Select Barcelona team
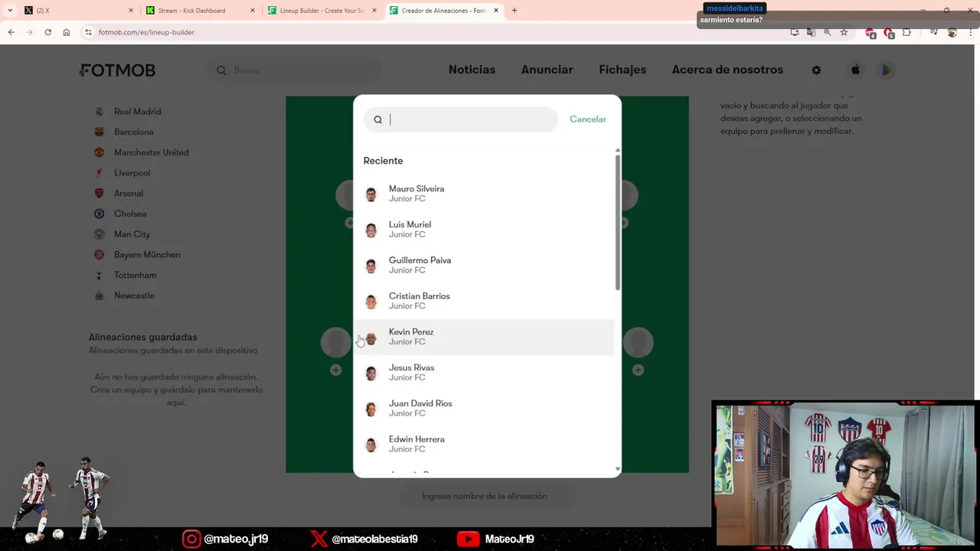Viewport: 980px width, 551px height. point(134,132)
